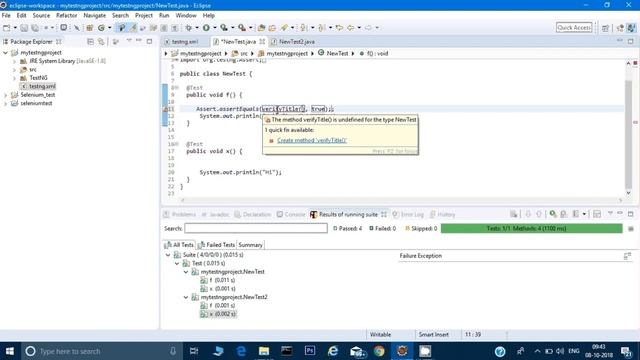
Task: Click the green test progress bar
Action: click(x=532, y=229)
